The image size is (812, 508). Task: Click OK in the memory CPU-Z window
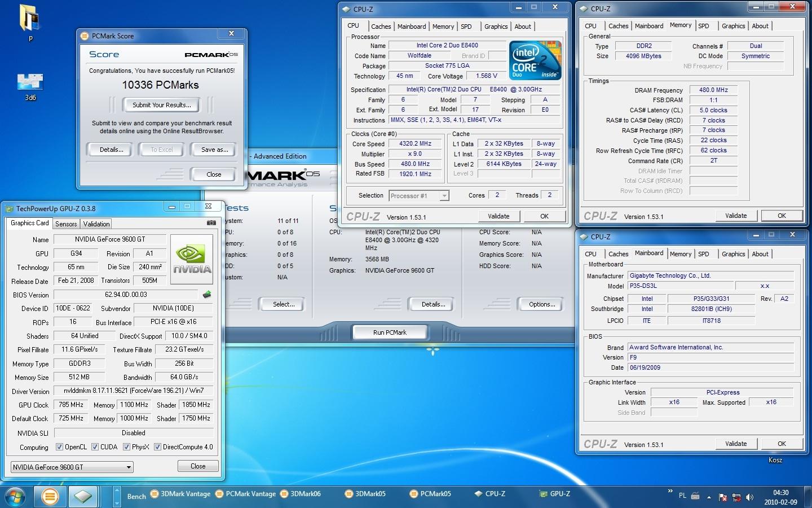[x=782, y=216]
